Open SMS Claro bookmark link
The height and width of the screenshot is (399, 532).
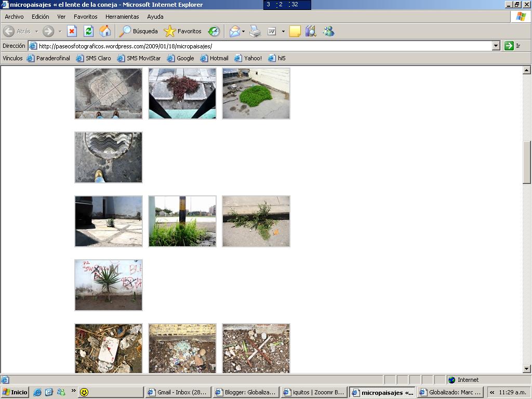(94, 58)
